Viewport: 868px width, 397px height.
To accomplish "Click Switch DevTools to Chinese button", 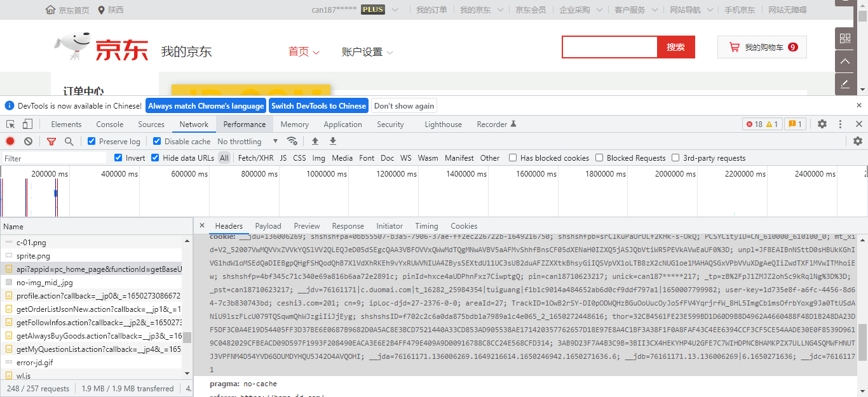I will point(318,105).
